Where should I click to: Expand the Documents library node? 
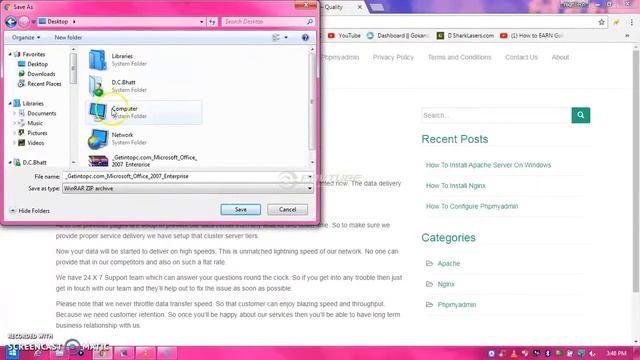tap(14, 113)
